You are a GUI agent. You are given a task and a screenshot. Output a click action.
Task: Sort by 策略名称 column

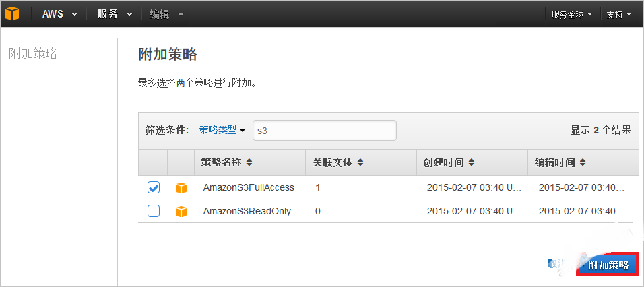[227, 162]
